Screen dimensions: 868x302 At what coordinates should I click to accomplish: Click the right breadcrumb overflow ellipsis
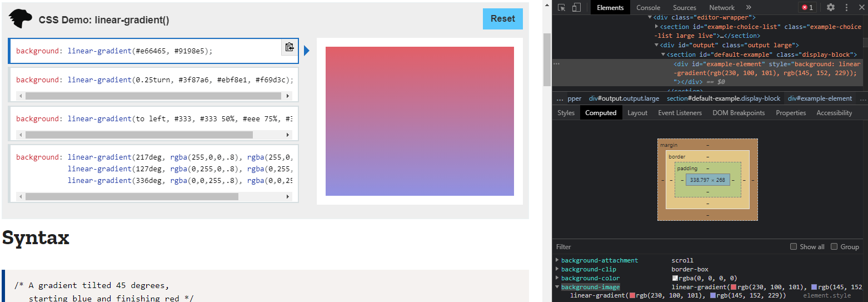(863, 98)
